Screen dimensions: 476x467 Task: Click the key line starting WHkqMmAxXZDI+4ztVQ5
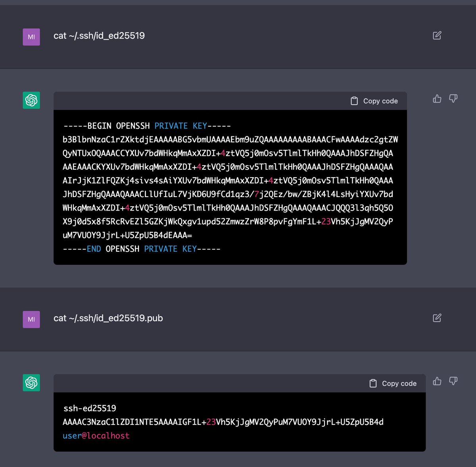(228, 208)
